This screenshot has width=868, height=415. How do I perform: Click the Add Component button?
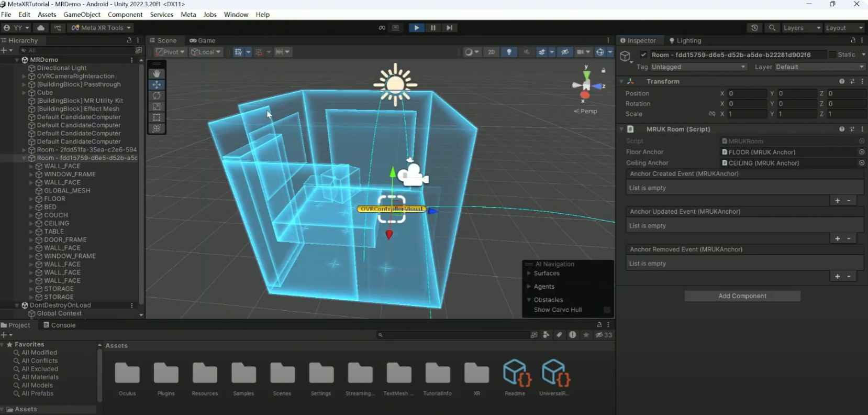click(x=742, y=296)
